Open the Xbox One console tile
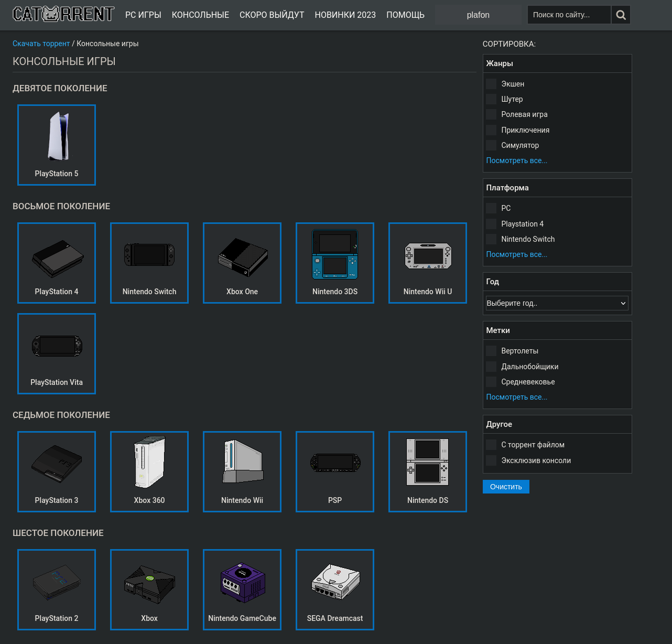Image resolution: width=672 pixels, height=644 pixels. click(242, 263)
